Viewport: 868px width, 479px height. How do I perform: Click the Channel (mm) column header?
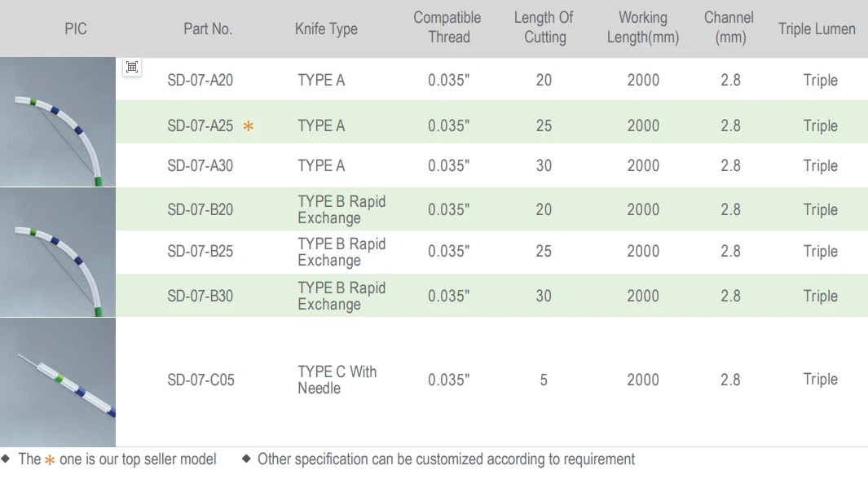pos(730,28)
